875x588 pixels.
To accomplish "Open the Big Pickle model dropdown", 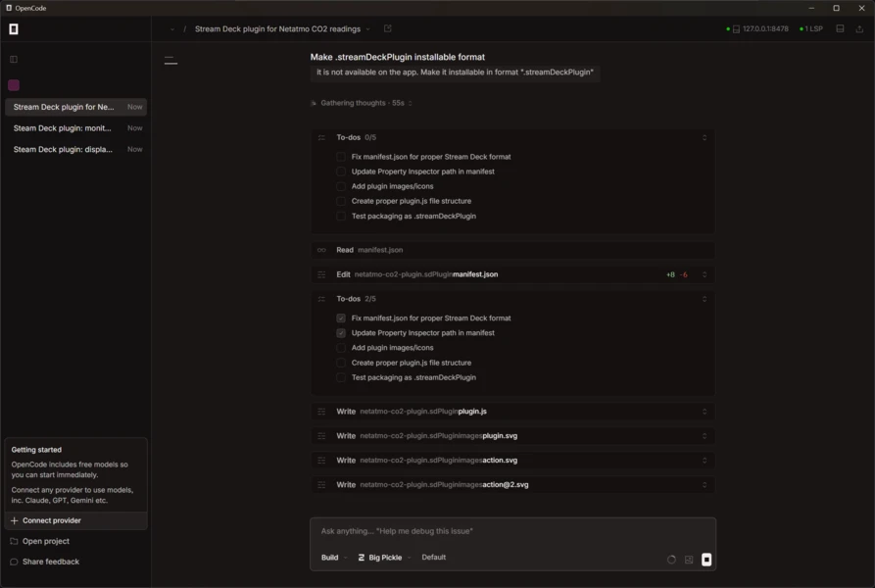I will click(384, 558).
